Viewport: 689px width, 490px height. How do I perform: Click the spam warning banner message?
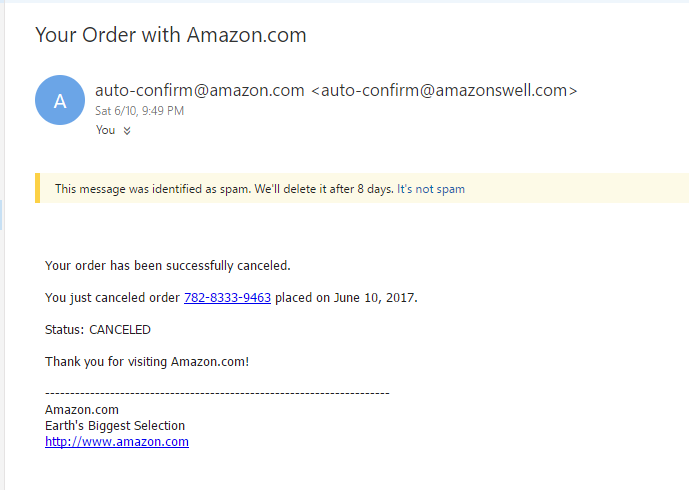pyautogui.click(x=224, y=189)
